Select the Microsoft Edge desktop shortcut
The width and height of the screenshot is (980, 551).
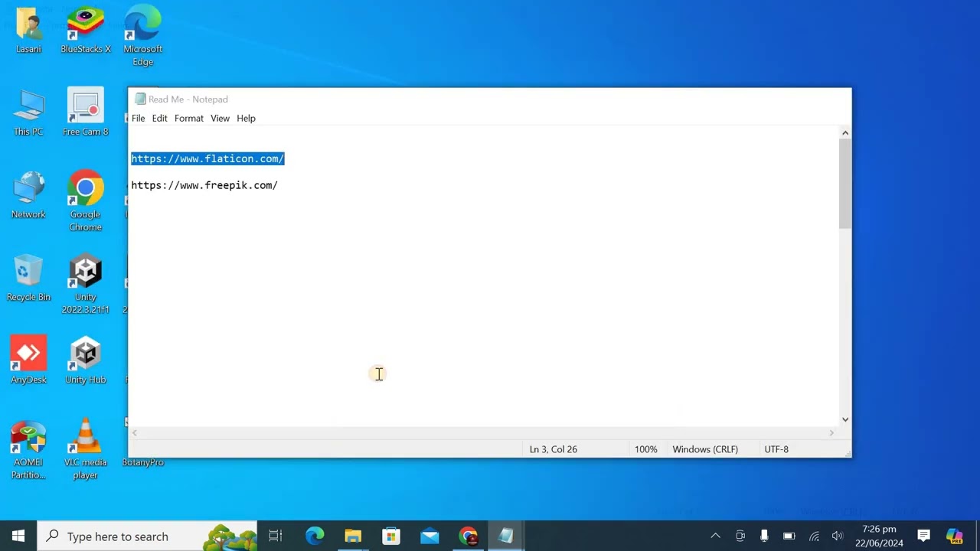(x=143, y=37)
